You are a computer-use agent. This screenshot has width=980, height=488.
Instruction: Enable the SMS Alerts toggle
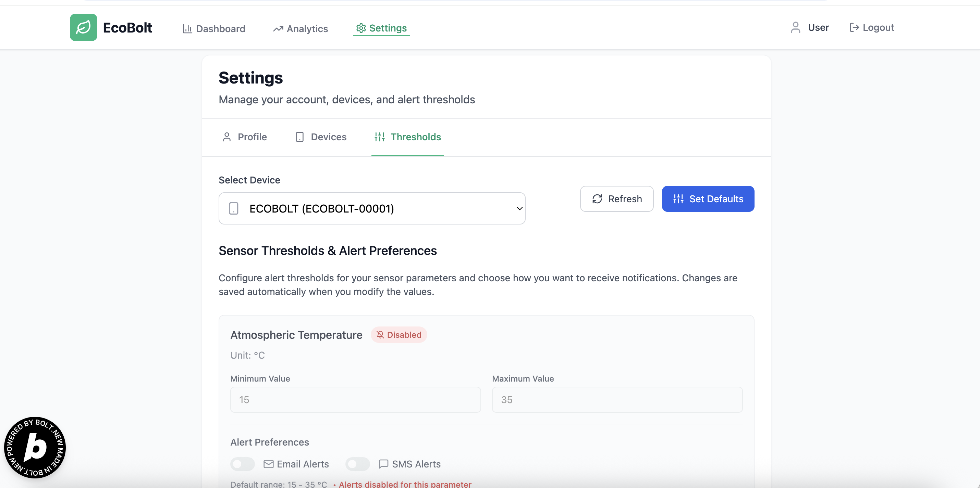pyautogui.click(x=357, y=464)
